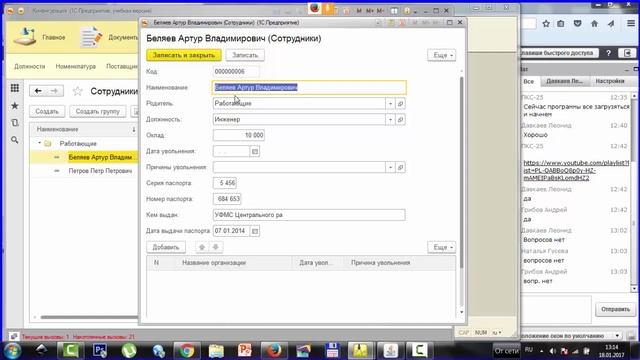Viewport: 640px width, 360px height.
Task: Click the Код field with 000000006
Action: pyautogui.click(x=236, y=71)
